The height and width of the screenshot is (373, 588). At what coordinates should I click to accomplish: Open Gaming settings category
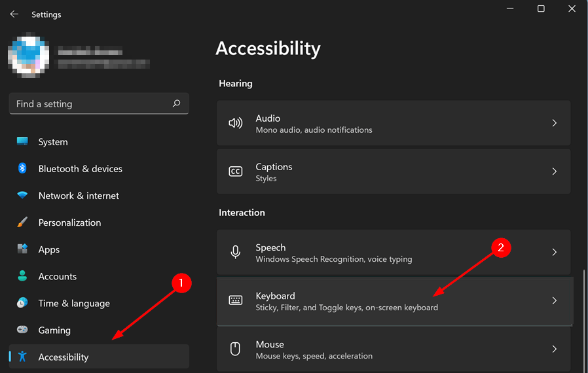coord(99,330)
